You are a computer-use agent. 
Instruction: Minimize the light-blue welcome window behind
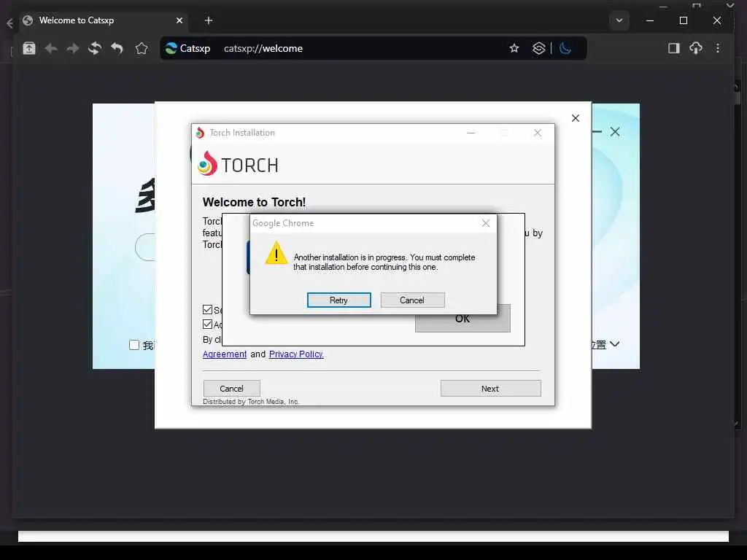597,131
